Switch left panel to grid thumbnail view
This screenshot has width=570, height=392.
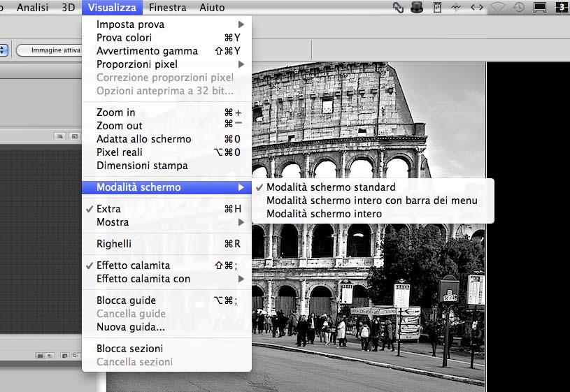point(41,356)
